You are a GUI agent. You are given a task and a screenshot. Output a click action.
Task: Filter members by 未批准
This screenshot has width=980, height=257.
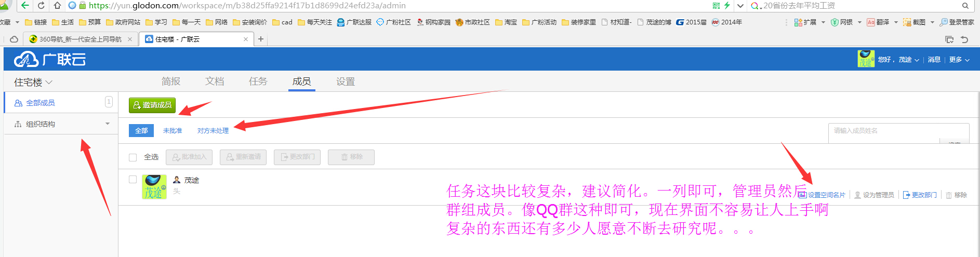pos(173,131)
